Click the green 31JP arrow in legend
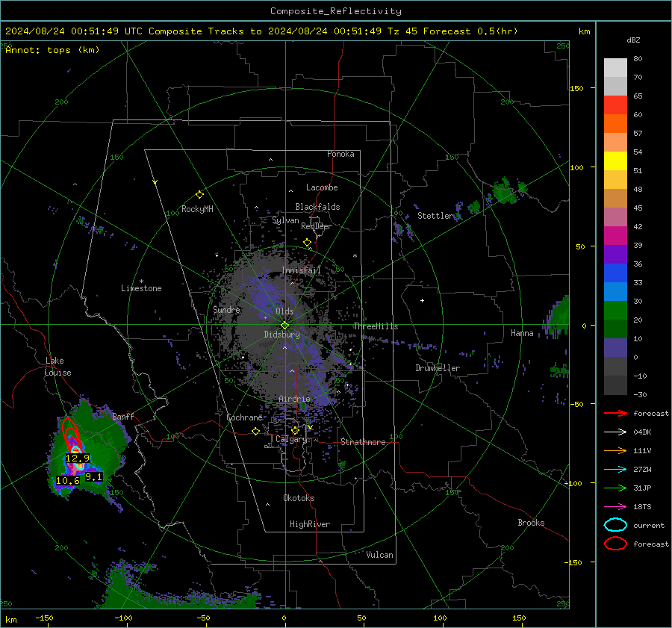The height and width of the screenshot is (628, 672). click(615, 488)
